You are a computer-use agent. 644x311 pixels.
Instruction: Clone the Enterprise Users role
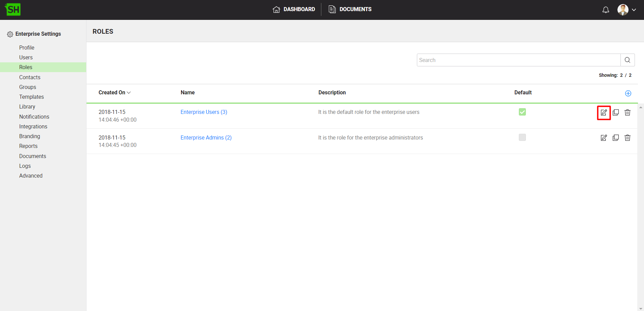click(x=615, y=113)
